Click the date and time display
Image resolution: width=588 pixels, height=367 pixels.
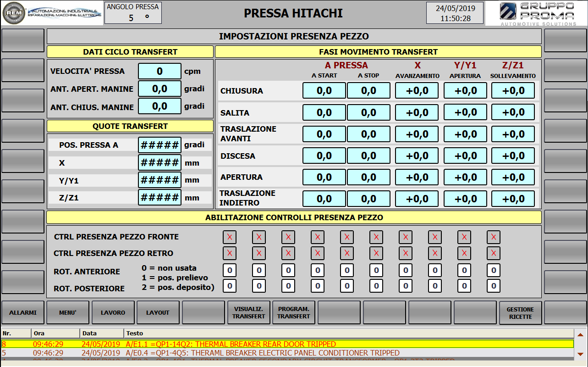tap(455, 13)
